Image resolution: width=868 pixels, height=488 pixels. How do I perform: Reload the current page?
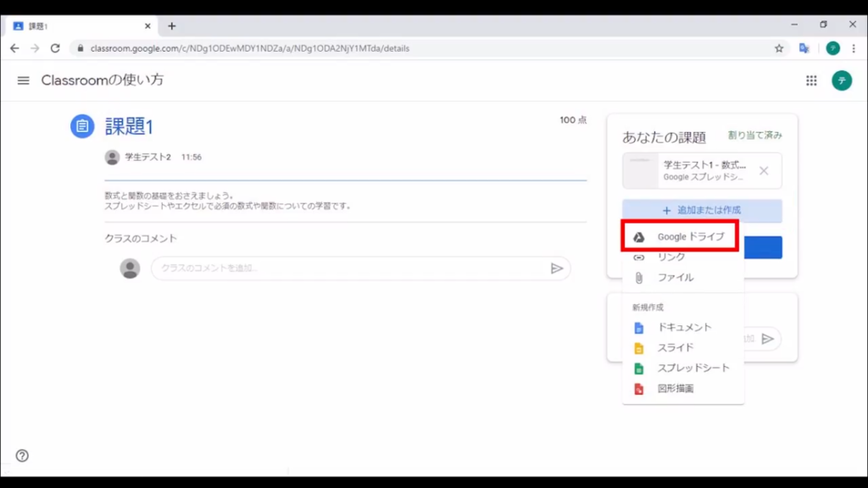point(55,48)
